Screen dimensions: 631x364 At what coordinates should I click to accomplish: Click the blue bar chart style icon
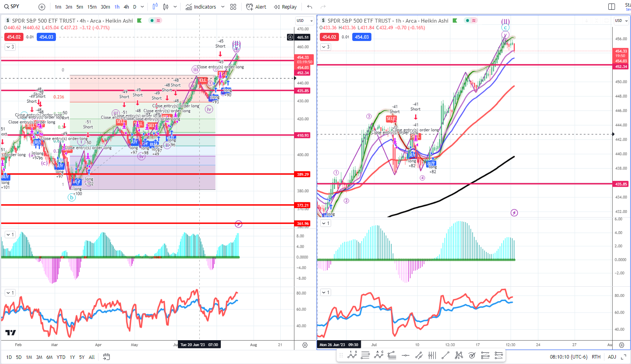(x=155, y=7)
